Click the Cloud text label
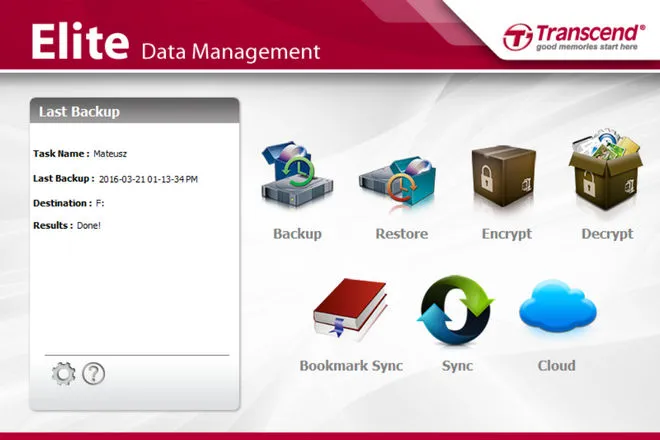660x440 pixels. coord(556,366)
